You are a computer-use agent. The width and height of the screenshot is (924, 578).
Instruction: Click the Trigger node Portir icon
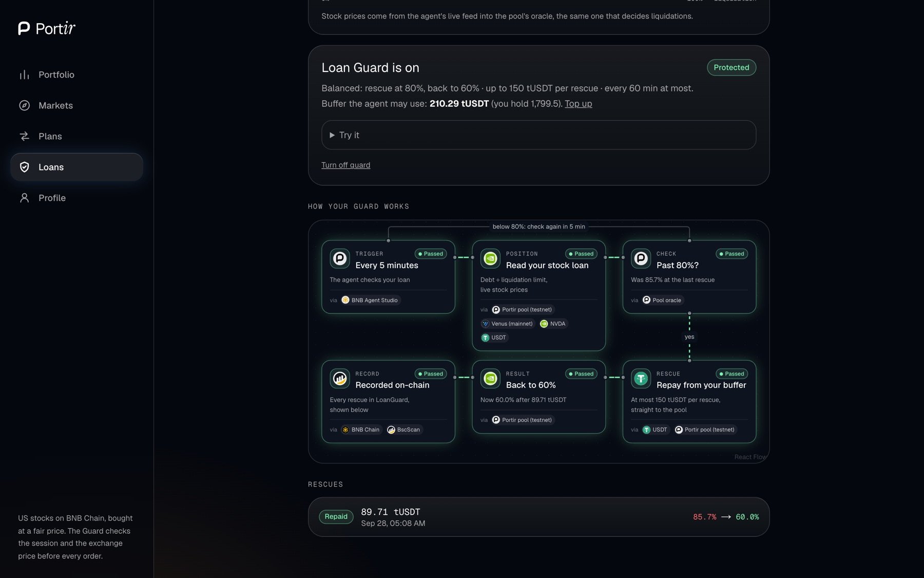[340, 258]
